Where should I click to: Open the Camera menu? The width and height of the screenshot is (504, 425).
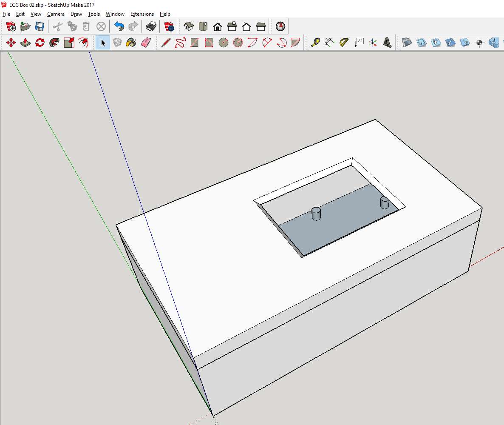pyautogui.click(x=56, y=14)
